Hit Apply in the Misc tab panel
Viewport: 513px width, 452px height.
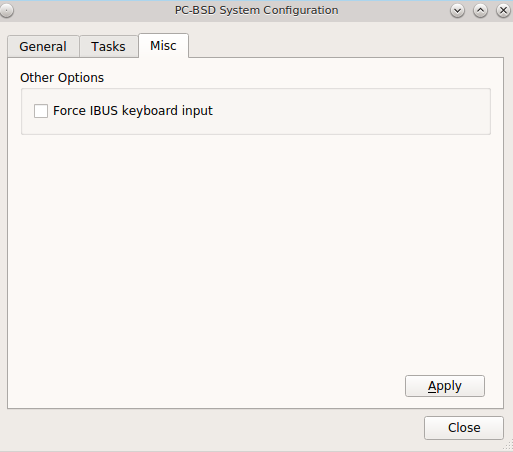[x=445, y=386]
